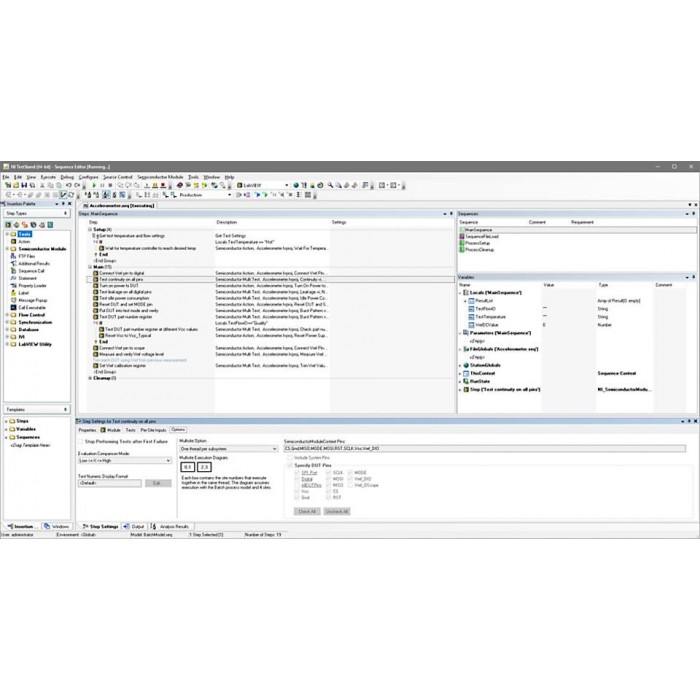This screenshot has width=700, height=700.
Task: Click the icon of Turn on power to DUT step
Action: tap(96, 286)
